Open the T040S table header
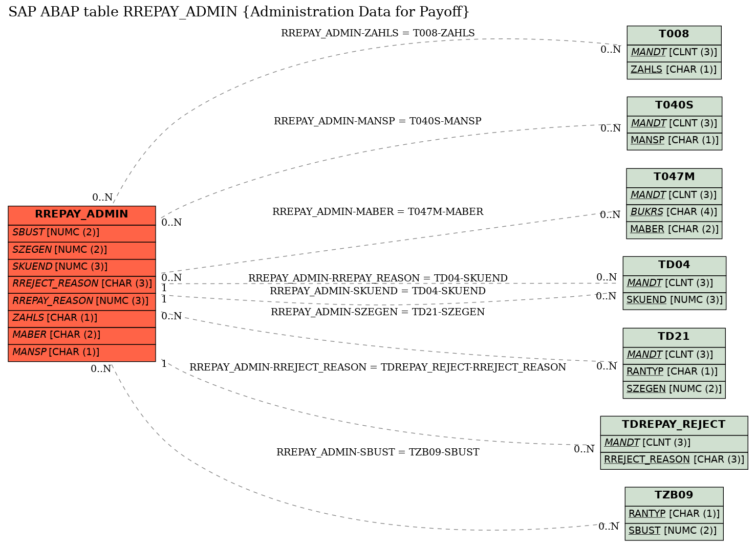 (675, 106)
